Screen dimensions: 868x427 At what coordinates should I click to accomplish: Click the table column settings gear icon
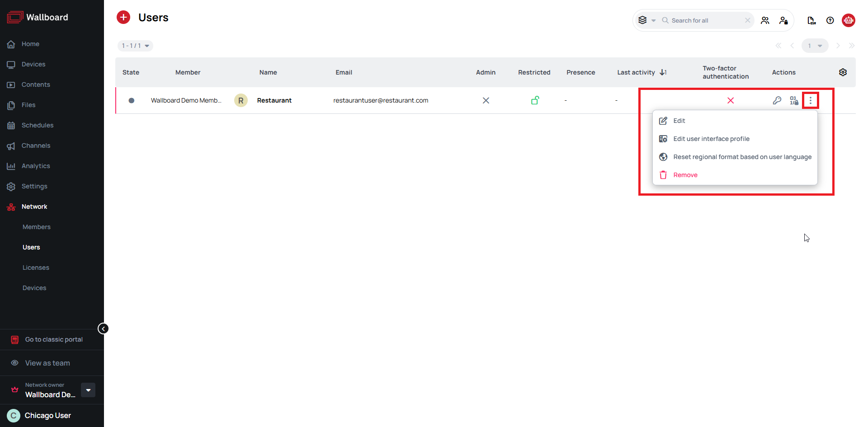coord(843,72)
